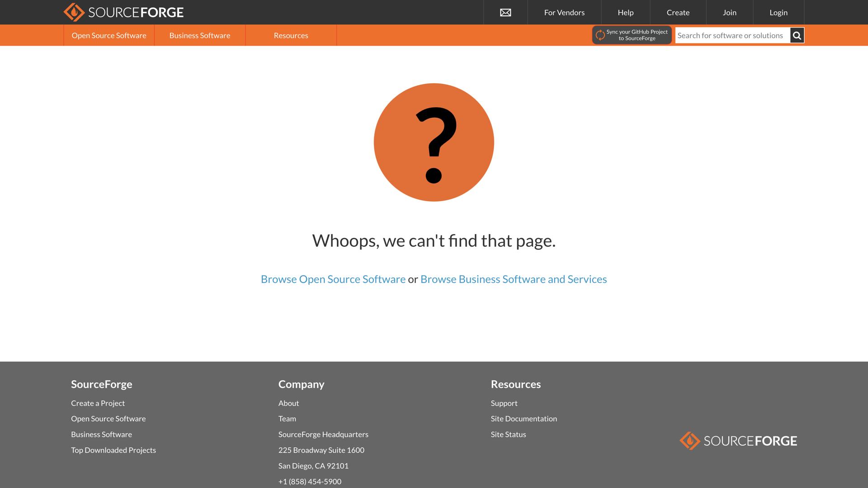
Task: Click the orange question mark graphic
Action: point(434,142)
